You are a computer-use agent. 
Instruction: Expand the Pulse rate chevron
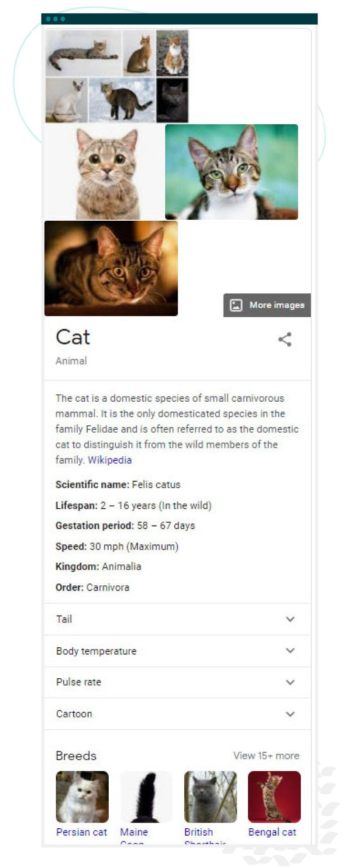[x=290, y=682]
